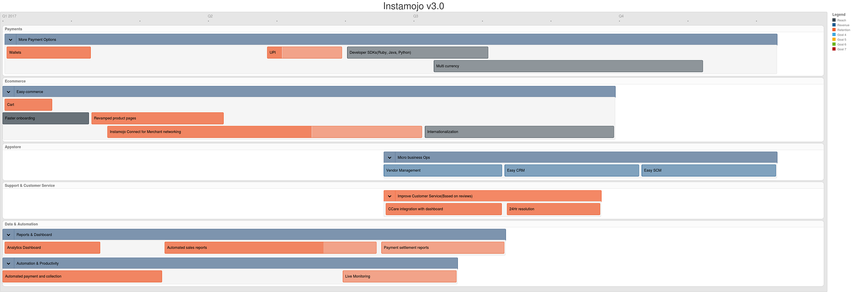The height and width of the screenshot is (292, 868).
Task: Select the Live Monitoring bar
Action: (x=399, y=276)
